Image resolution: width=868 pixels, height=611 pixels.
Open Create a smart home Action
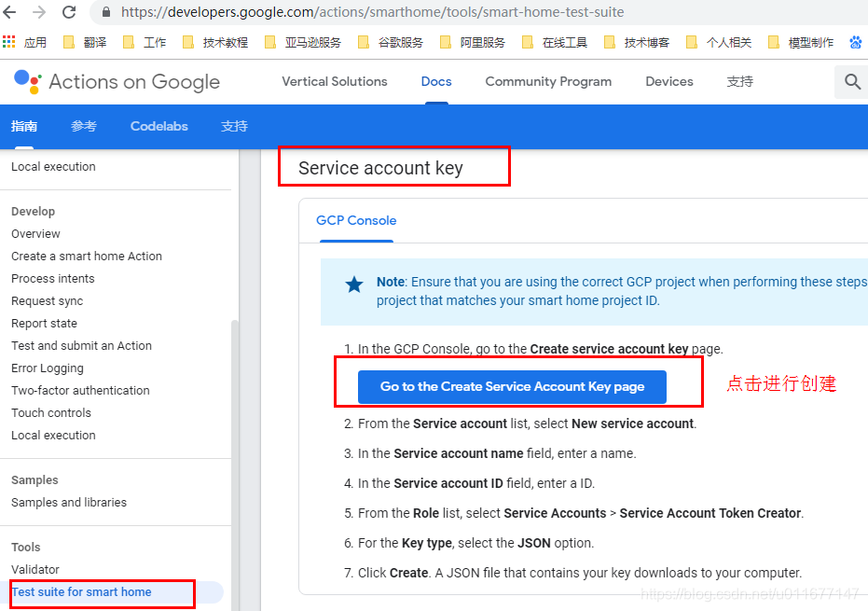click(x=87, y=256)
